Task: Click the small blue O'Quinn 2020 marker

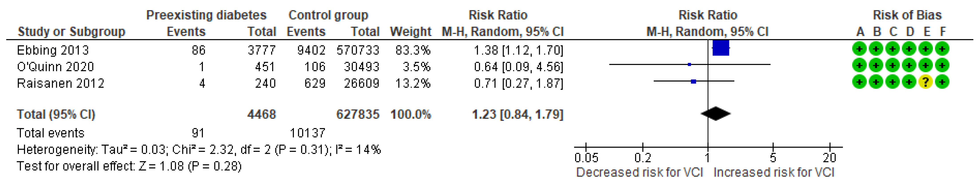Action: click(689, 65)
